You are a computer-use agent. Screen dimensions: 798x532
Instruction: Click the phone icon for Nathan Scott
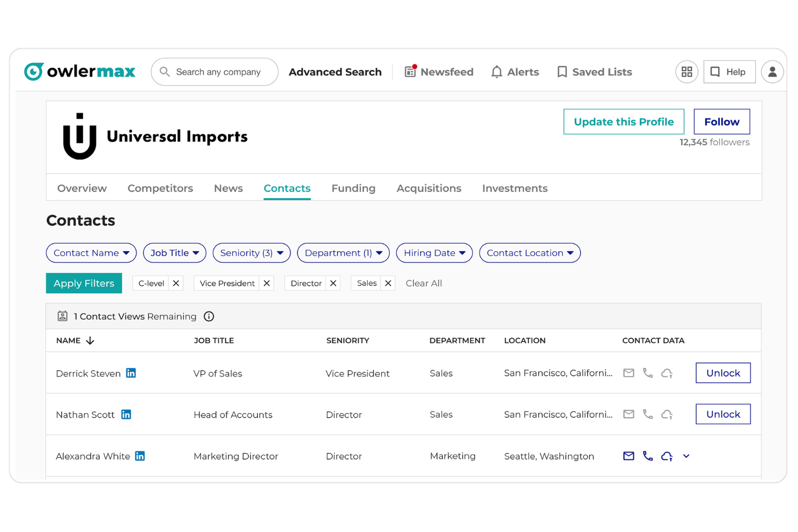(648, 414)
